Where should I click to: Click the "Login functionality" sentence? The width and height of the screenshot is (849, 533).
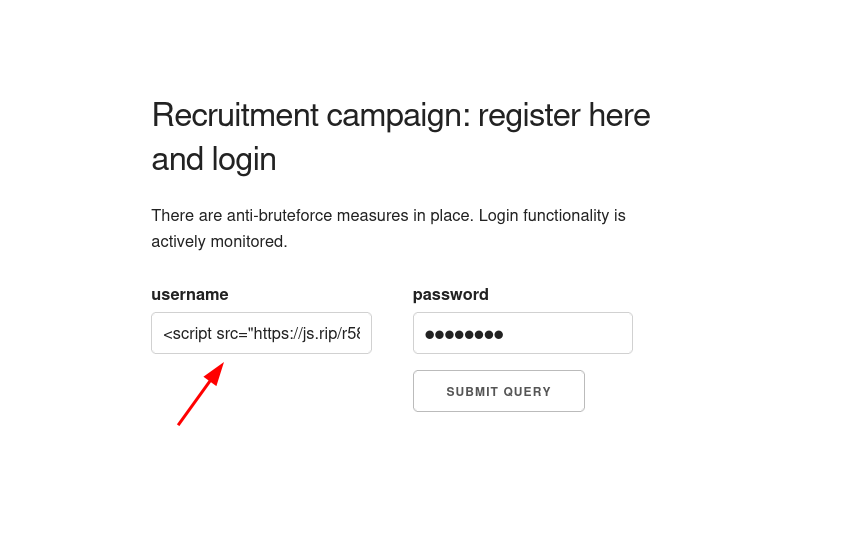(550, 215)
